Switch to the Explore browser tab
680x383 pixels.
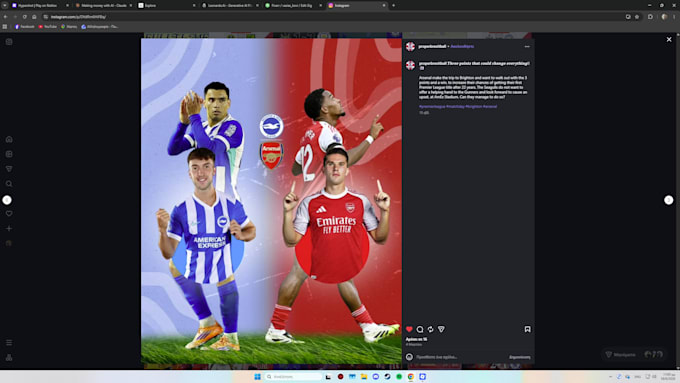pyautogui.click(x=167, y=6)
